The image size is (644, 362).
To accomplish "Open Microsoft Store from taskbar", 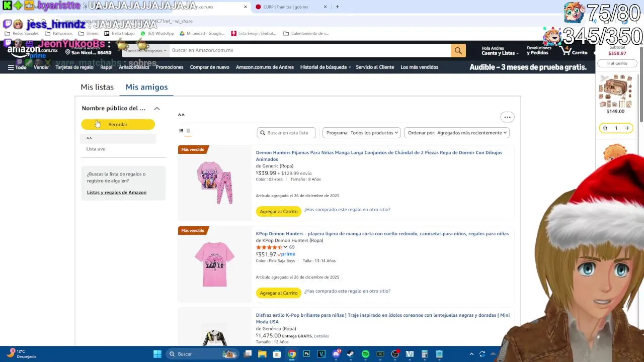I will [x=277, y=354].
